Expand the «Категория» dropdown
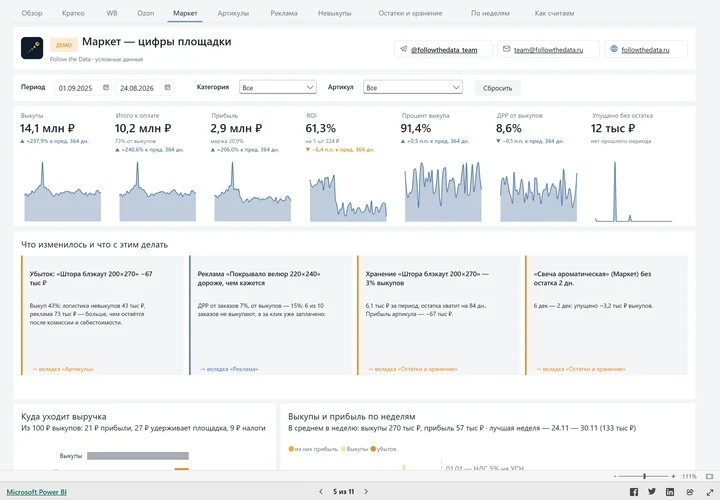 click(278, 87)
